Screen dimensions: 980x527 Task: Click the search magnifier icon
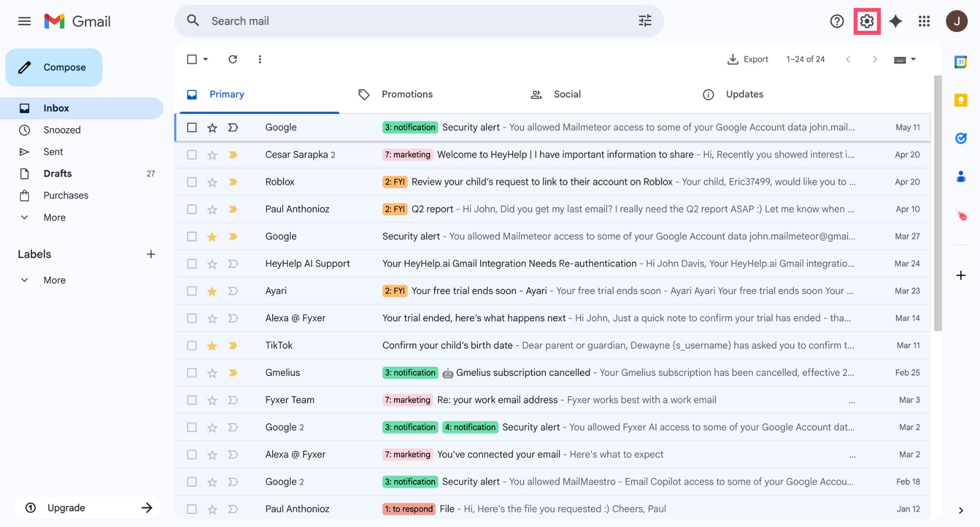[x=193, y=21]
